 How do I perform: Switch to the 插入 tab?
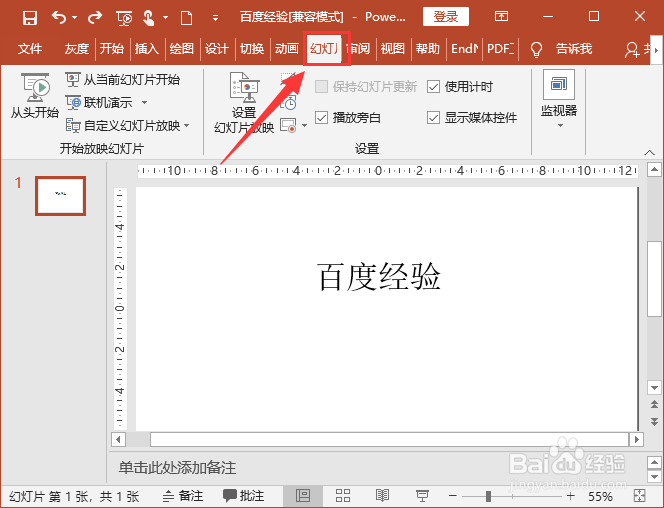[x=147, y=49]
